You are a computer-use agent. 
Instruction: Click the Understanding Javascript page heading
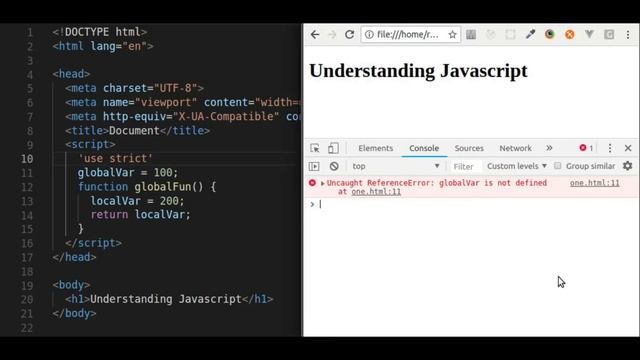tap(418, 71)
